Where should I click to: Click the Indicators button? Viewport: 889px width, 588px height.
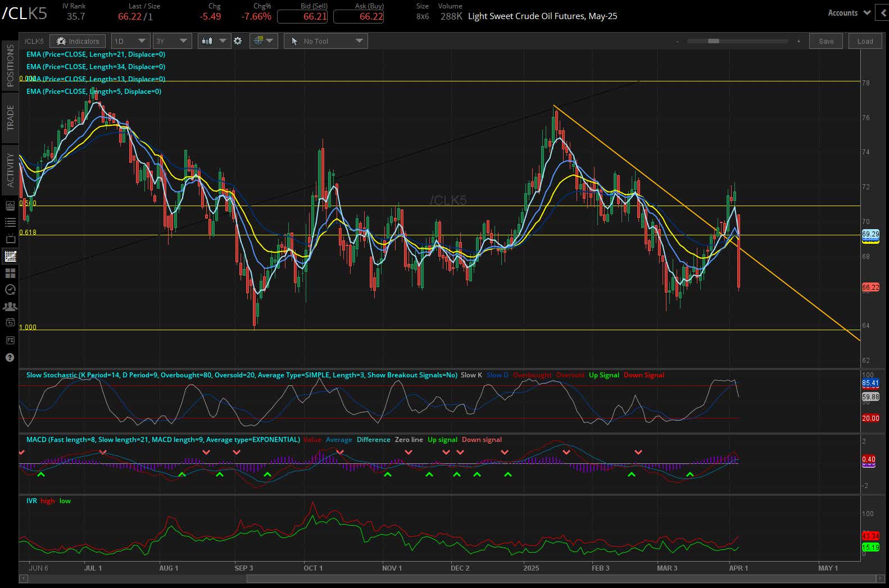click(78, 41)
